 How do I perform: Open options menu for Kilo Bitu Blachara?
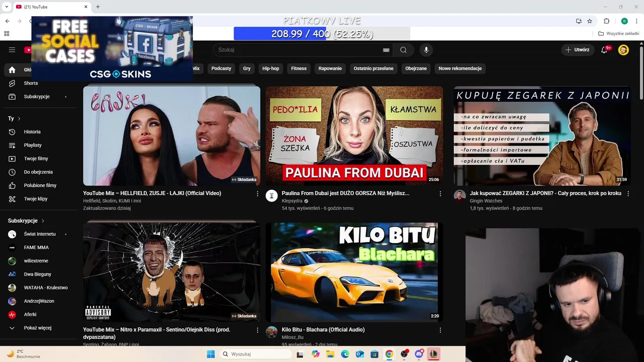pos(440,330)
